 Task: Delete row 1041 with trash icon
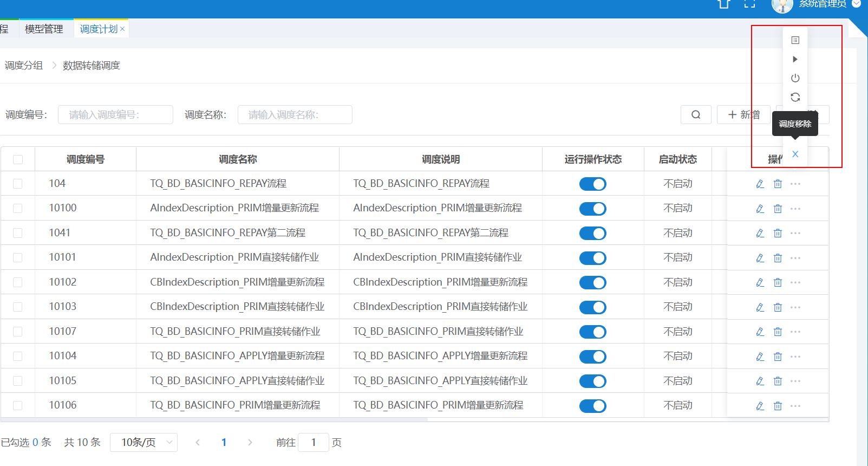tap(778, 233)
